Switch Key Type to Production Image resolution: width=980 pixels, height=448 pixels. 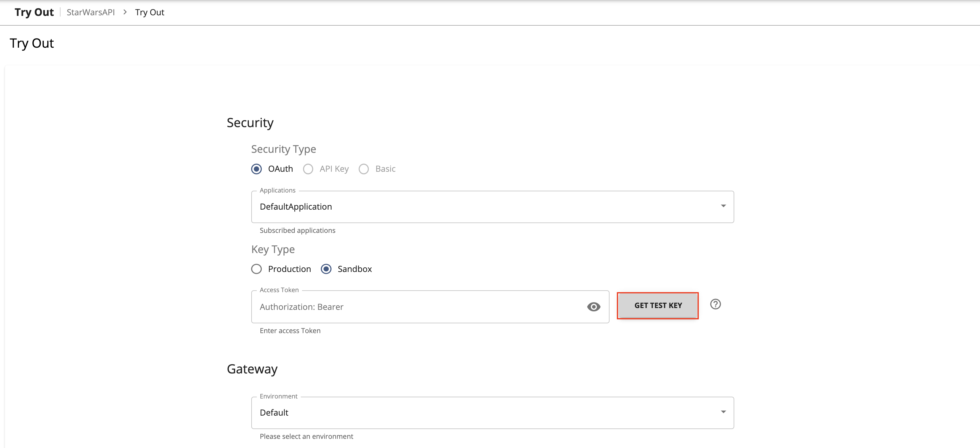pos(256,269)
